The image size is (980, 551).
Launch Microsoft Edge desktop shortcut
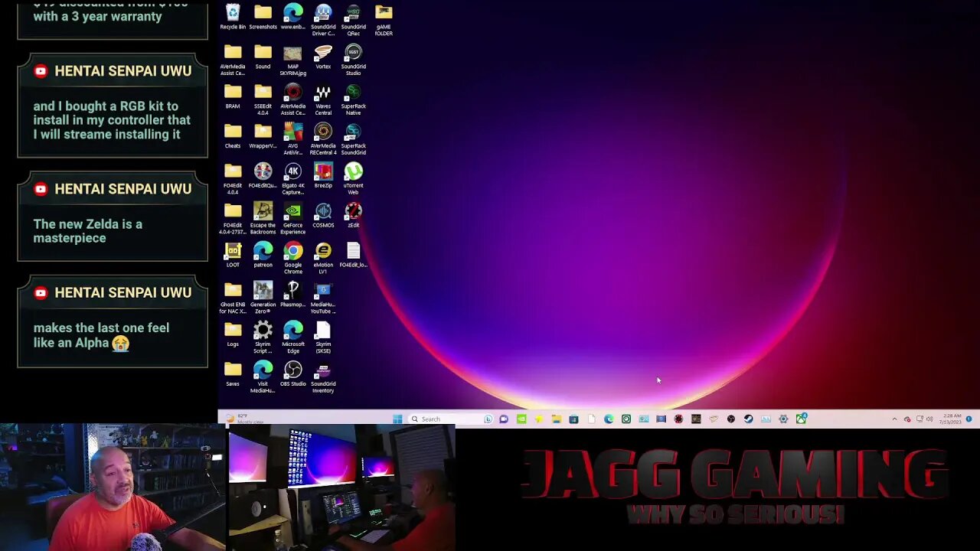tap(292, 338)
